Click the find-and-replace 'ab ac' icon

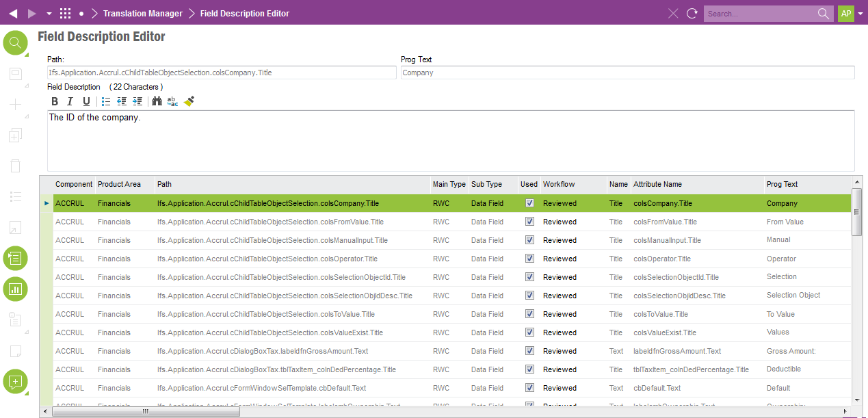[172, 101]
